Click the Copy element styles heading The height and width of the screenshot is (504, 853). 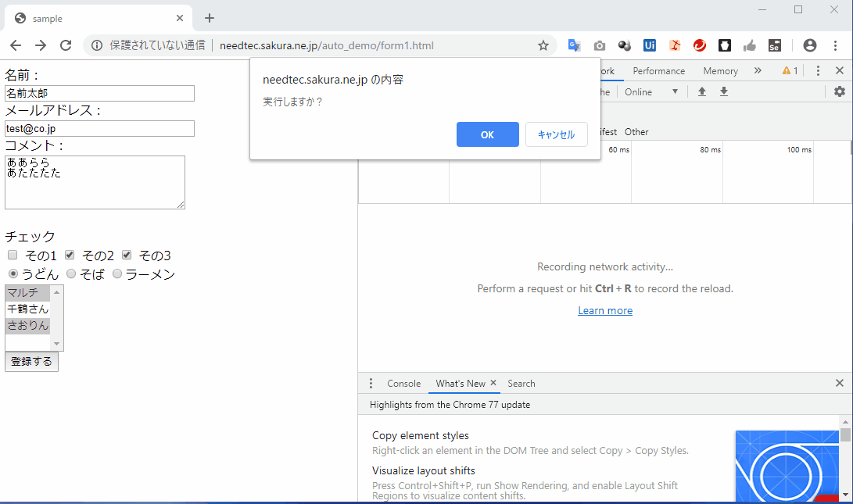[x=421, y=435]
